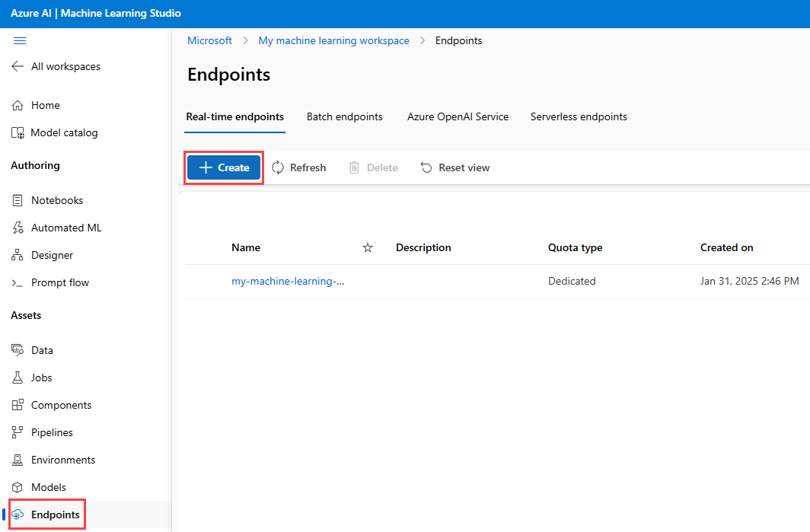
Task: Navigate to Pipelines
Action: tap(52, 432)
